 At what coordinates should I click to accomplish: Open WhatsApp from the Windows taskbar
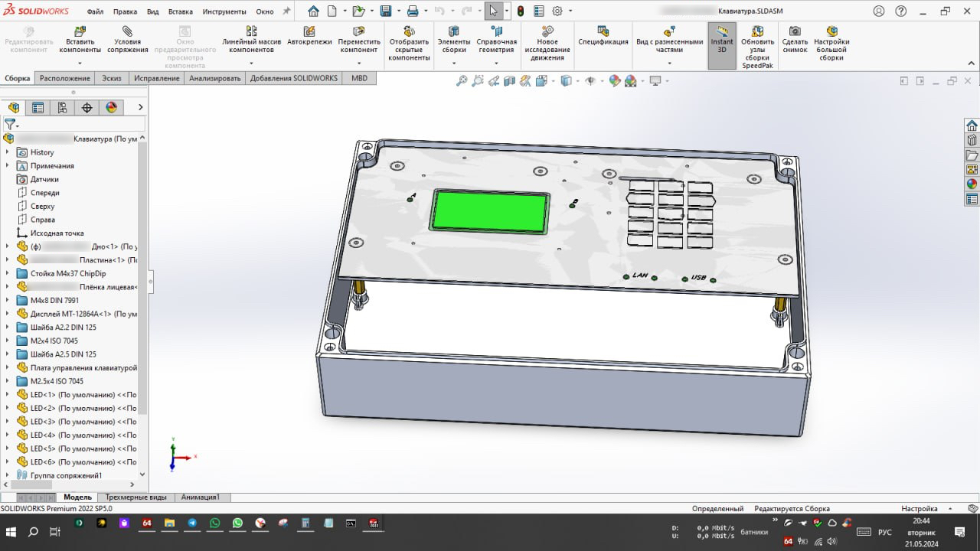coord(214,523)
